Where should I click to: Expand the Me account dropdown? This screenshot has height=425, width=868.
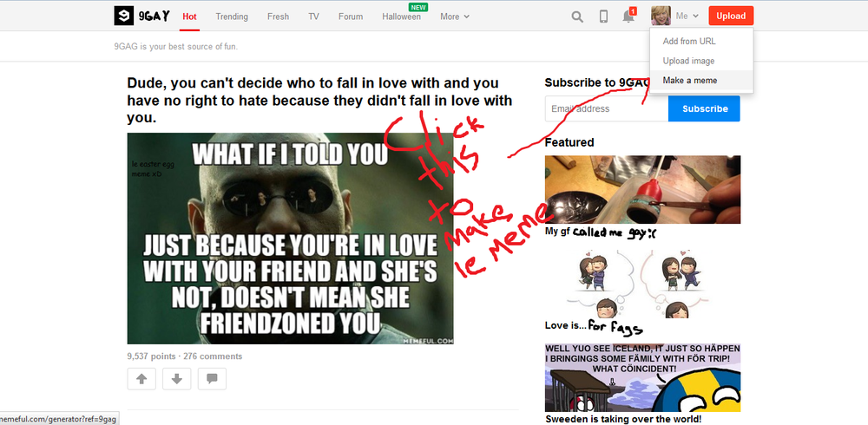pos(687,16)
